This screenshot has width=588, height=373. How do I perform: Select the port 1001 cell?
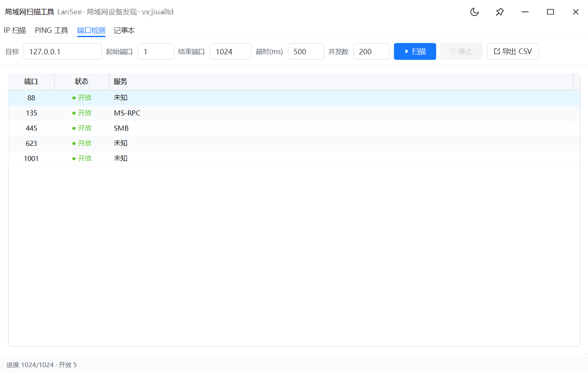[31, 158]
